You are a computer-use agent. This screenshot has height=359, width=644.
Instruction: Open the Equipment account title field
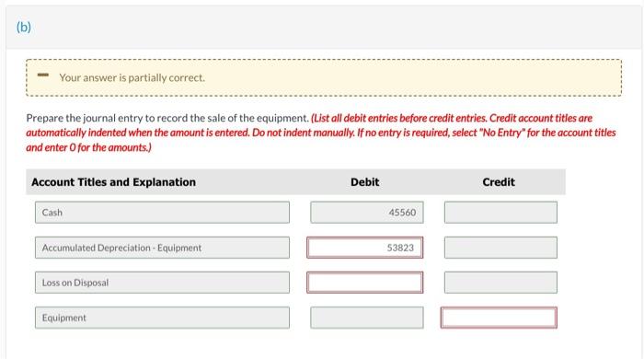162,318
